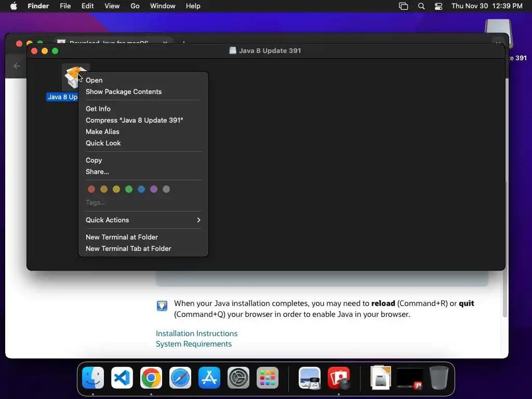Screen dimensions: 532x399
Task: Launch Safari from the dock
Action: 180,378
